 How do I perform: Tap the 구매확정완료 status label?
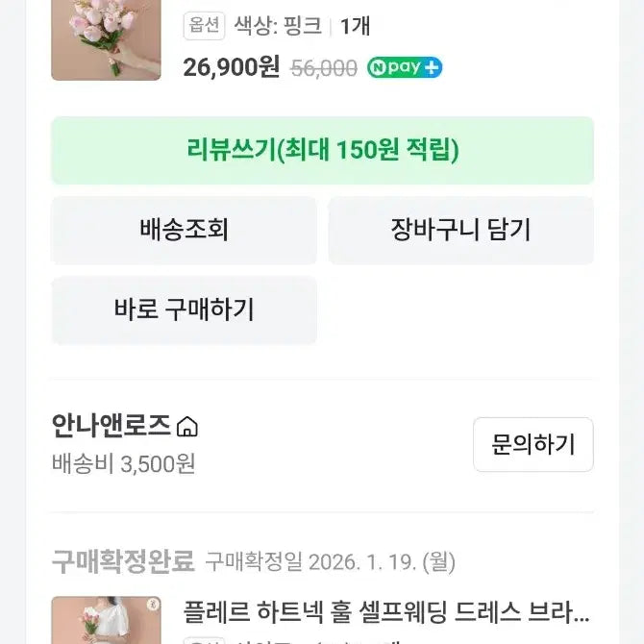point(123,561)
